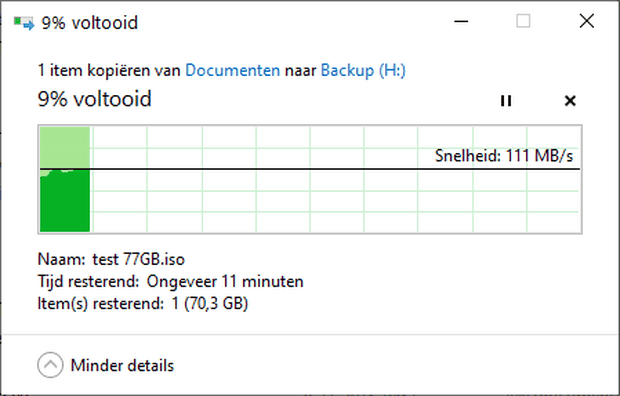The width and height of the screenshot is (620, 396).
Task: Click the file name test 77GB.iso
Action: pyautogui.click(x=138, y=260)
